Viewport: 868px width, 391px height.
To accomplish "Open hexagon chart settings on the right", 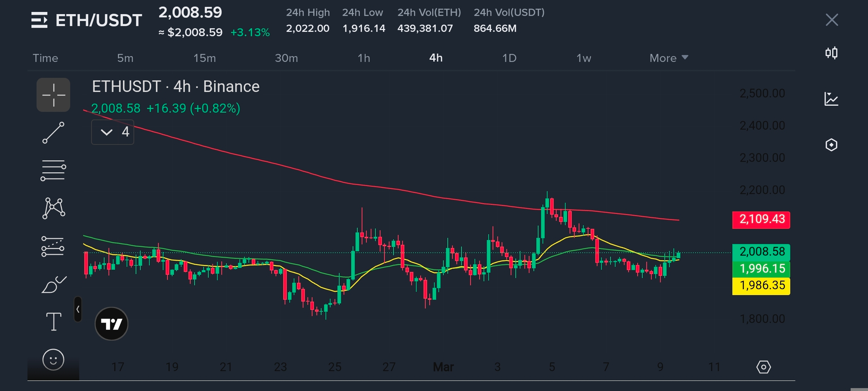I will (831, 145).
